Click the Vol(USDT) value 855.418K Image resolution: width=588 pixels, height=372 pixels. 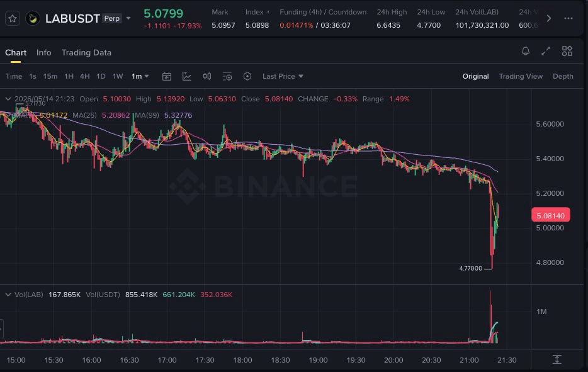(142, 295)
